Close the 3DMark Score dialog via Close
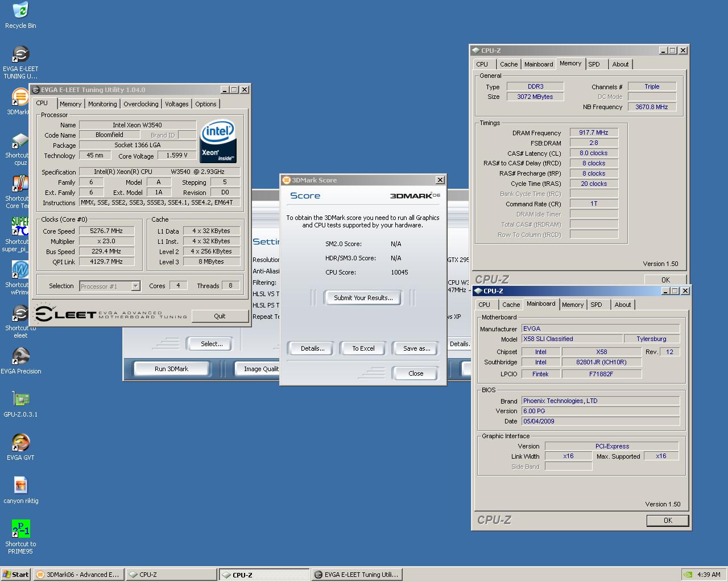The width and height of the screenshot is (728, 582). 416,373
